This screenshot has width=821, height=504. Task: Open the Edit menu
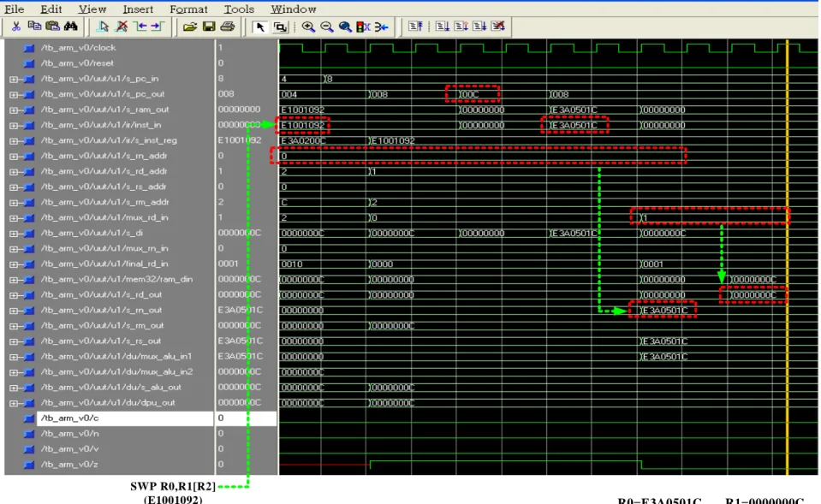click(x=51, y=9)
